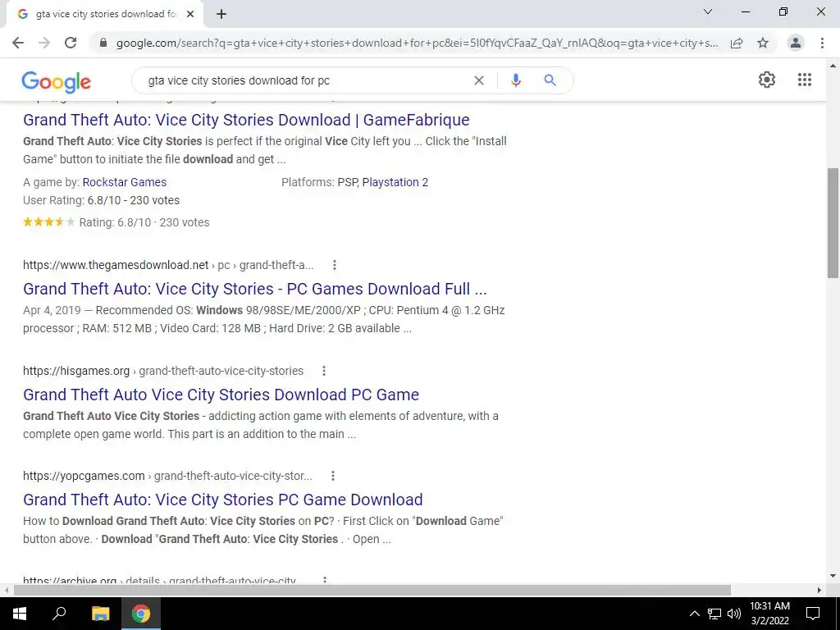The image size is (840, 630).
Task: Open Windows taskbar search
Action: tap(59, 614)
